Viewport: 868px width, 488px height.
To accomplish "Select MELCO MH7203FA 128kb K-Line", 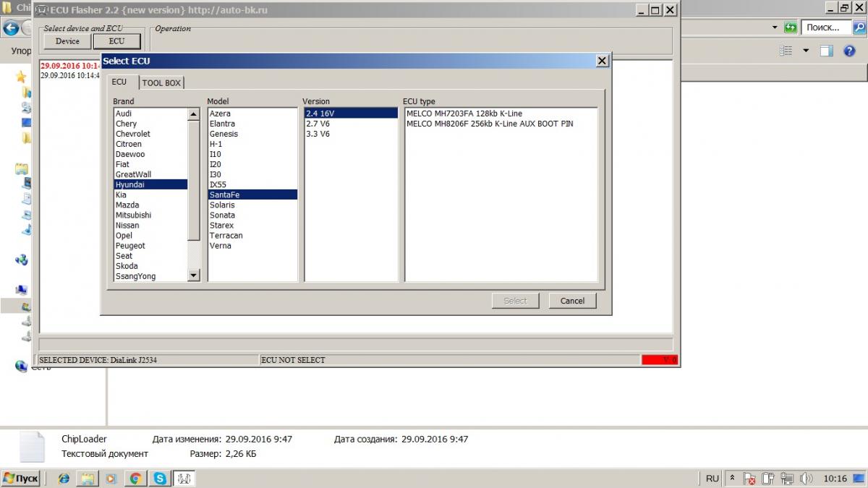I will pos(501,114).
